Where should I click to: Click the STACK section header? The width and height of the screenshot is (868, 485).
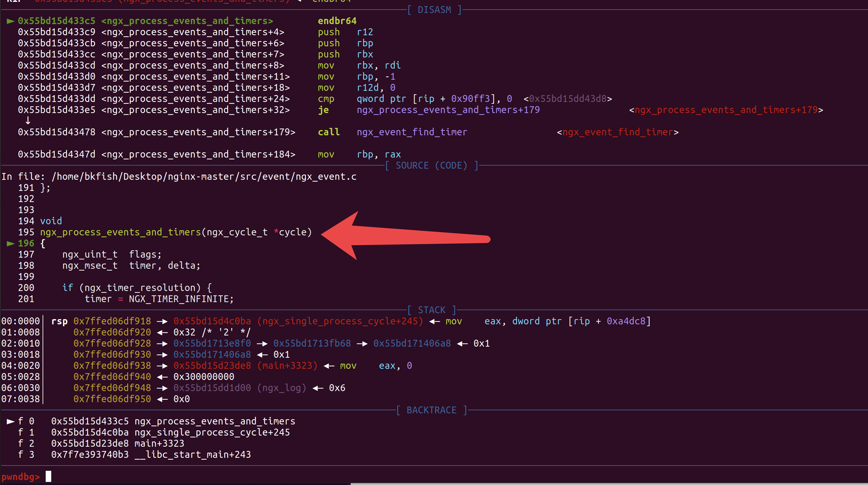coord(431,310)
